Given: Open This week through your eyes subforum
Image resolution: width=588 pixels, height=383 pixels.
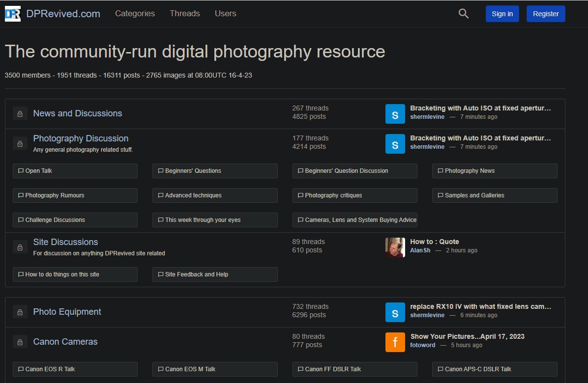Looking at the screenshot, I should point(215,220).
